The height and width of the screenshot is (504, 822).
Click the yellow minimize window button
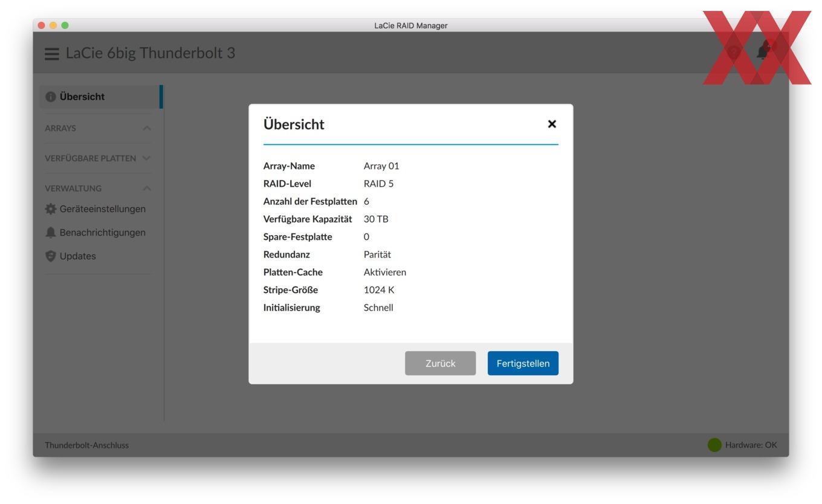(53, 25)
